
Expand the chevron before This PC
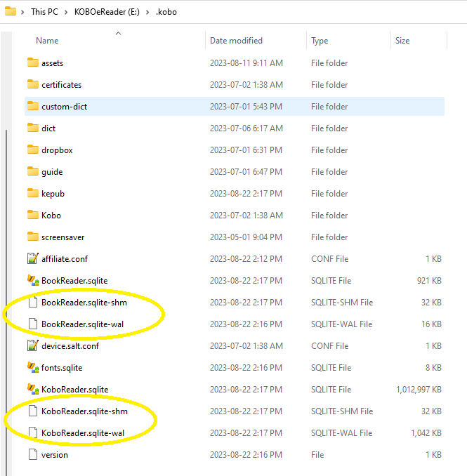pyautogui.click(x=22, y=12)
